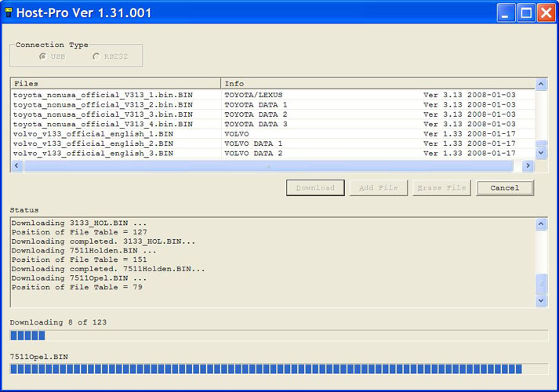Click the 'Downloading 8 of 123' label
The width and height of the screenshot is (559, 392).
tap(58, 322)
